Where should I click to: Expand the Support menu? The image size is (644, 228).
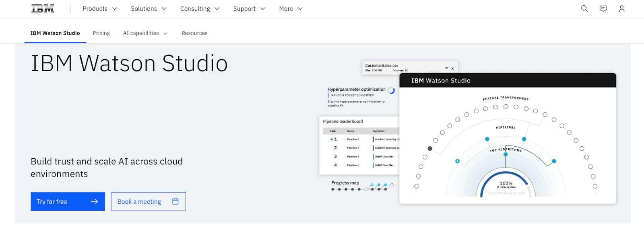(x=249, y=8)
